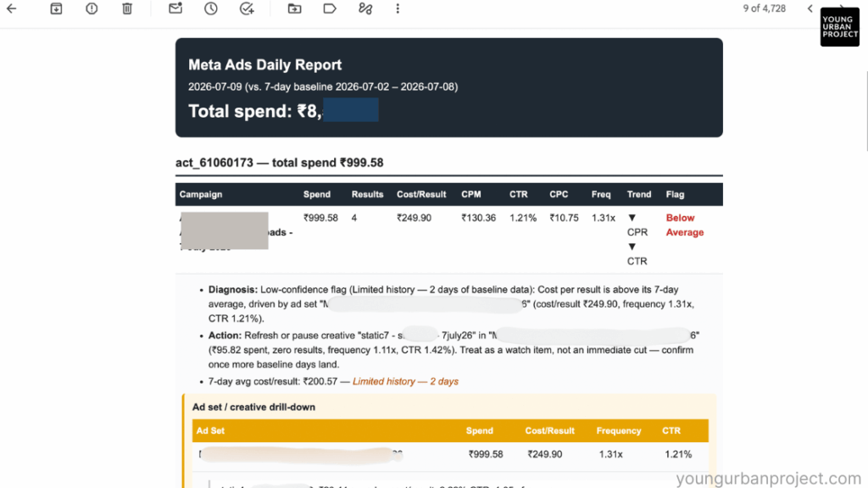Click the 1.31x frequency in drill-down row
This screenshot has width=868, height=488.
tap(610, 454)
